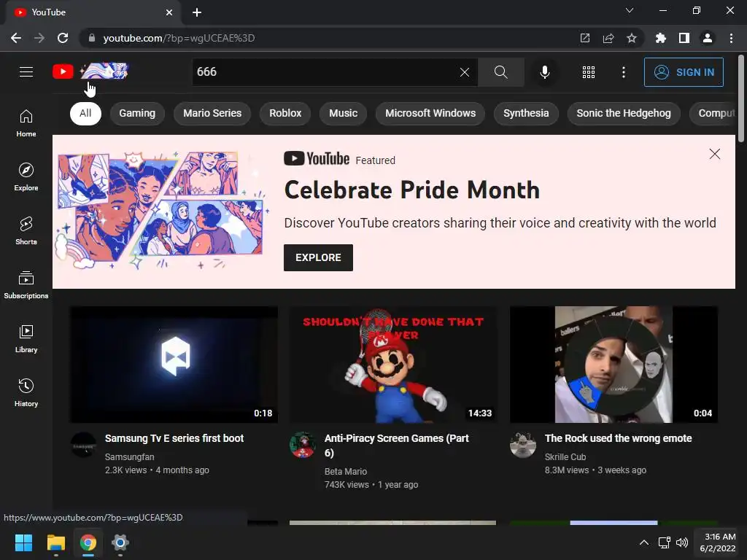Click the Samsungfan channel avatar
747x560 pixels.
point(83,445)
